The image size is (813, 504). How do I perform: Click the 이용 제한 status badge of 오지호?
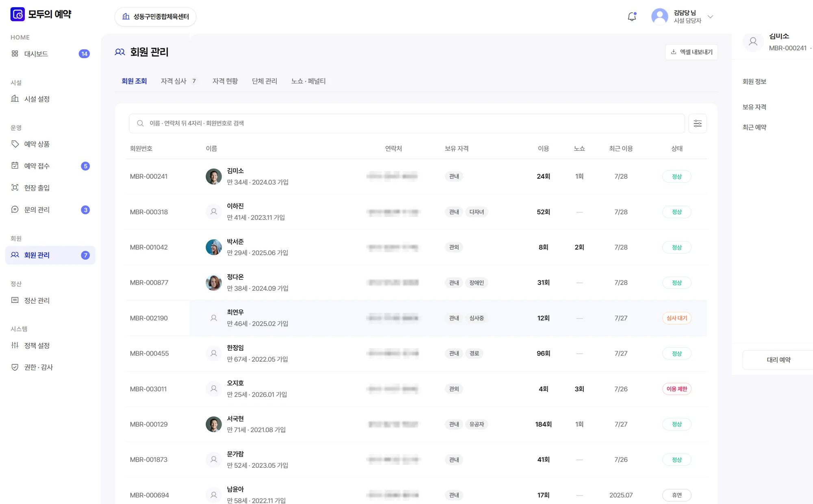[677, 389]
